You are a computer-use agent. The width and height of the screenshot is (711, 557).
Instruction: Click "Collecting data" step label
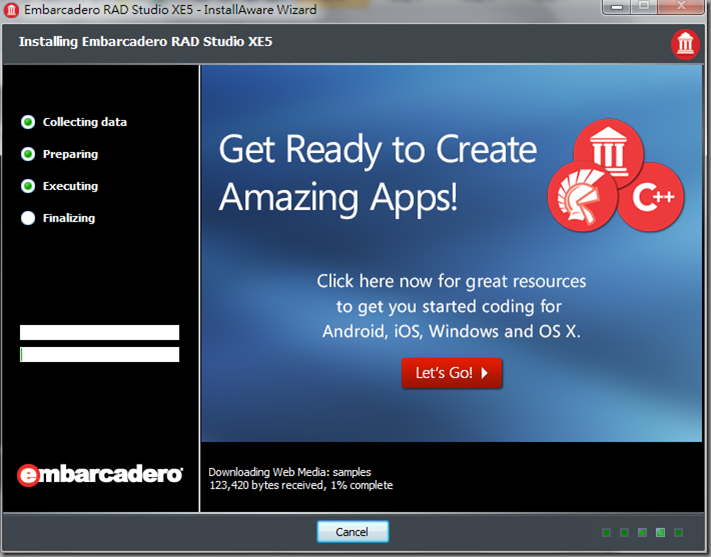click(85, 122)
